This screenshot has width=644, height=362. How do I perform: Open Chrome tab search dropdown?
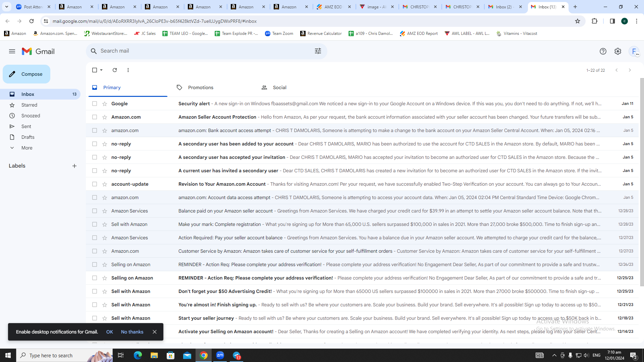coord(6,7)
